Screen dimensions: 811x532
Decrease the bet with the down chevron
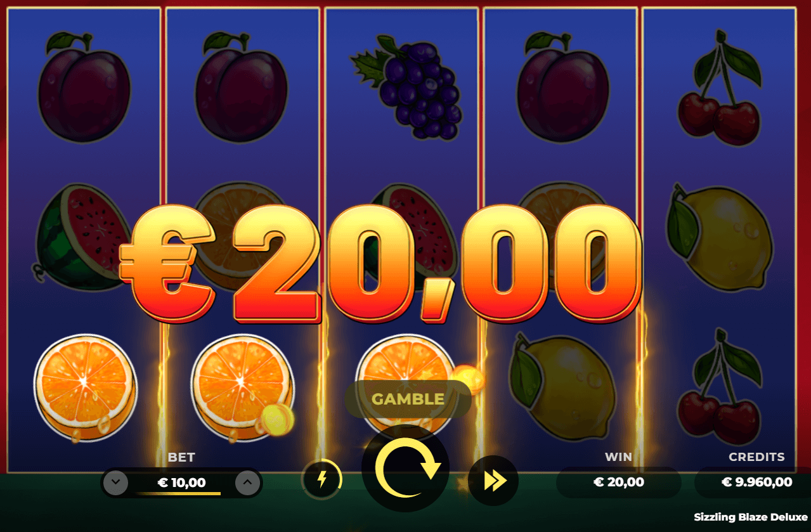click(115, 483)
